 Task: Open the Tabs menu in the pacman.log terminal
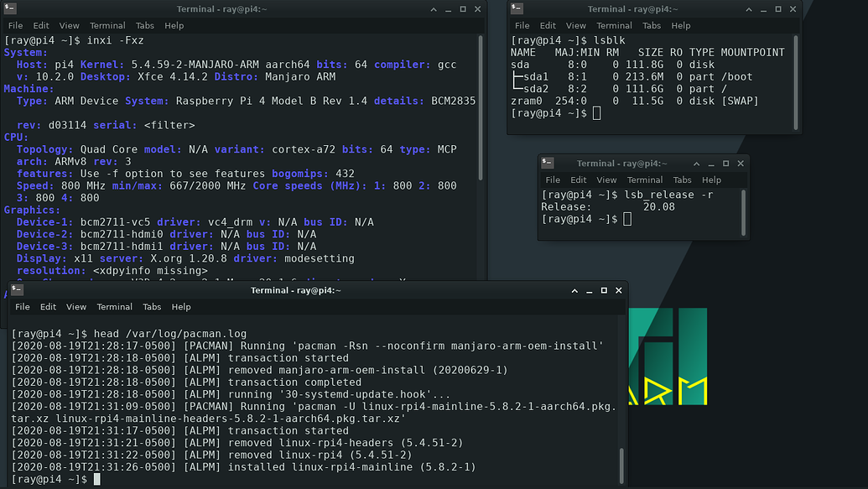[152, 306]
